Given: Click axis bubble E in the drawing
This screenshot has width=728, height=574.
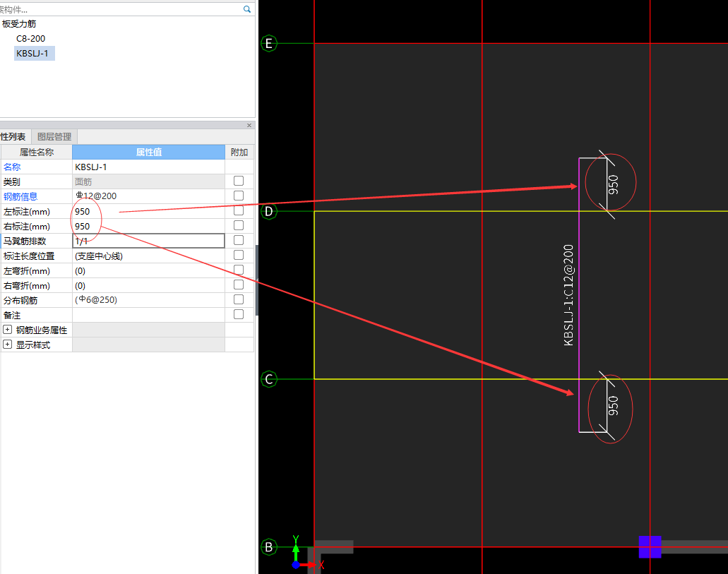Looking at the screenshot, I should pos(269,44).
